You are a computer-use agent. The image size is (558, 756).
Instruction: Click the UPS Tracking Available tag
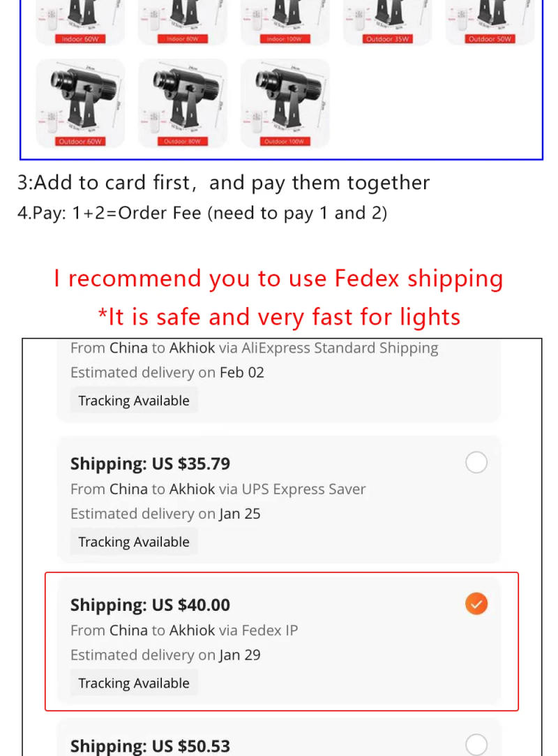point(134,542)
